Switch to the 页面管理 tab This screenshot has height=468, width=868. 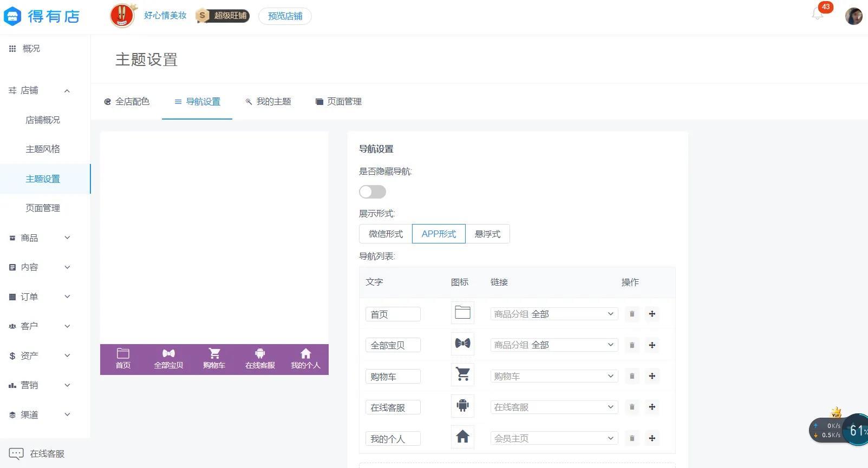pyautogui.click(x=338, y=101)
